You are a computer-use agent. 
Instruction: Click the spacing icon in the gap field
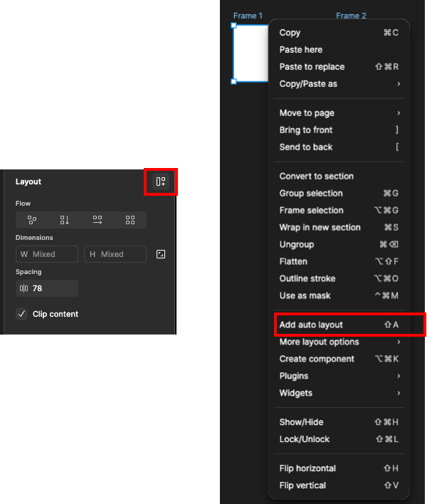[x=23, y=288]
